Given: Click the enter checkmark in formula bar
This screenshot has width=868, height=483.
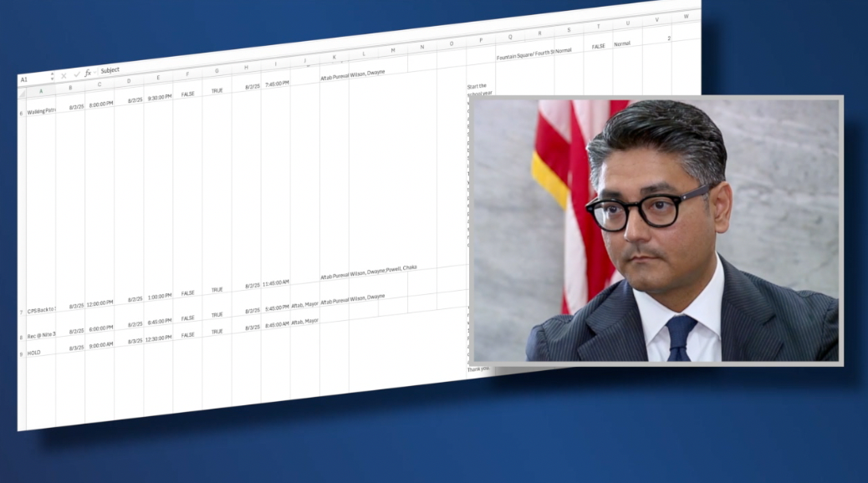Looking at the screenshot, I should 76,75.
